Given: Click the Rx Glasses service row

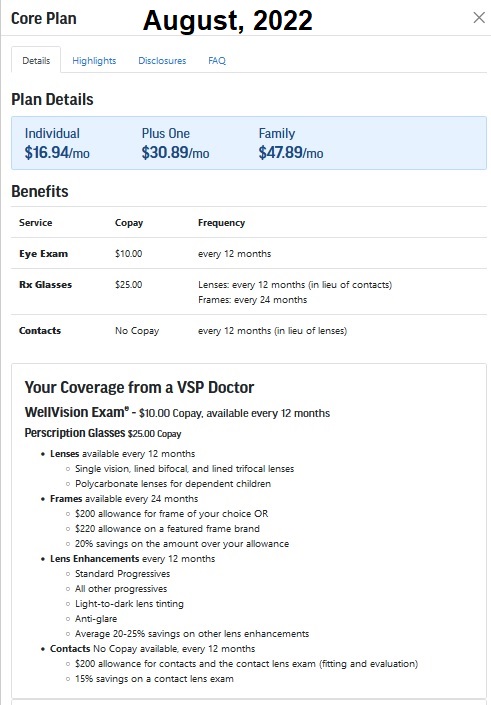Looking at the screenshot, I should point(249,292).
